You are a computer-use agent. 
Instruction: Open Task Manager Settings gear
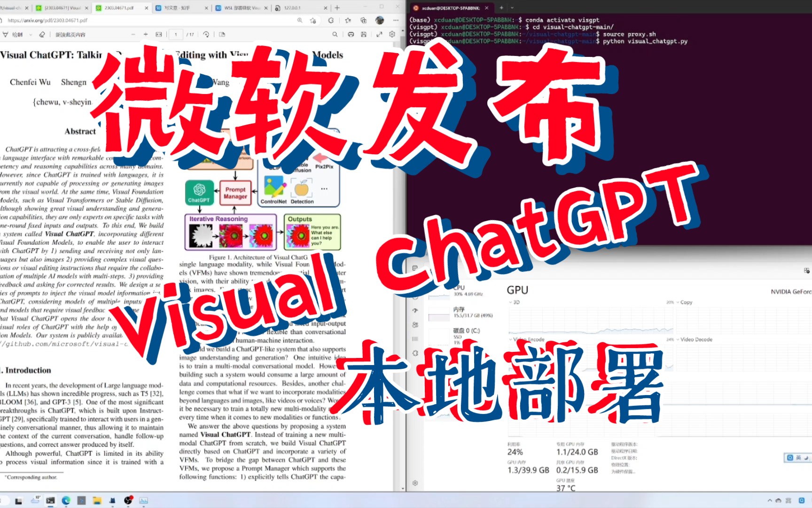(x=415, y=483)
